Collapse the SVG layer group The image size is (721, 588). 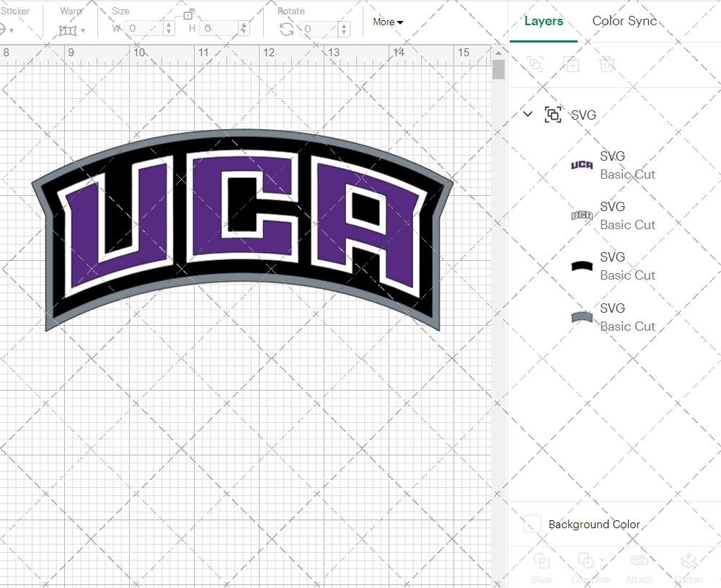point(527,114)
